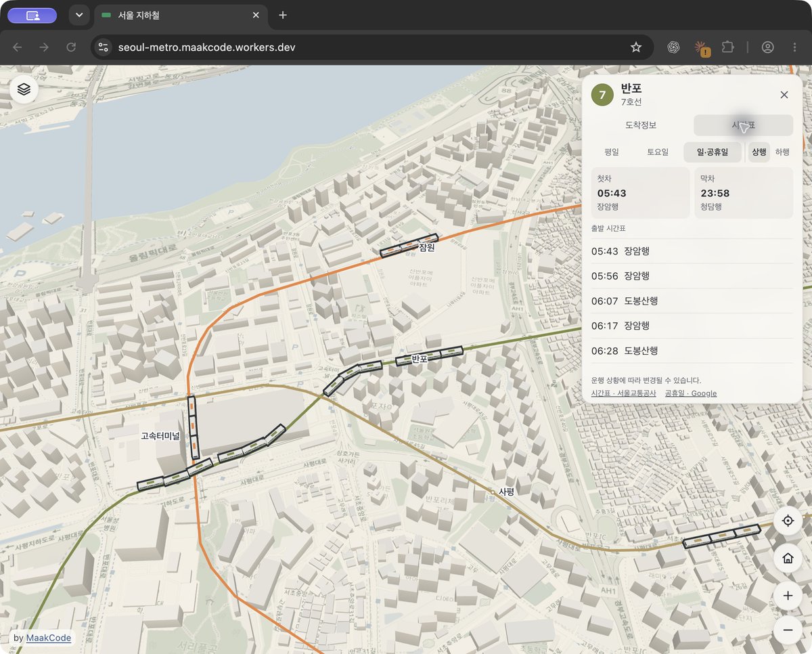Open Chrome's three-dot menu
The height and width of the screenshot is (654, 812).
coord(795,47)
